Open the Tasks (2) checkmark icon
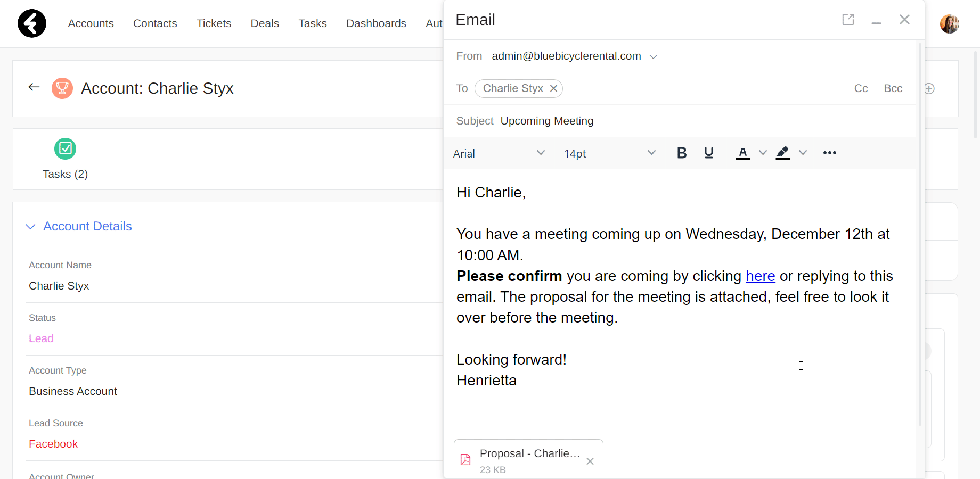 [x=65, y=148]
